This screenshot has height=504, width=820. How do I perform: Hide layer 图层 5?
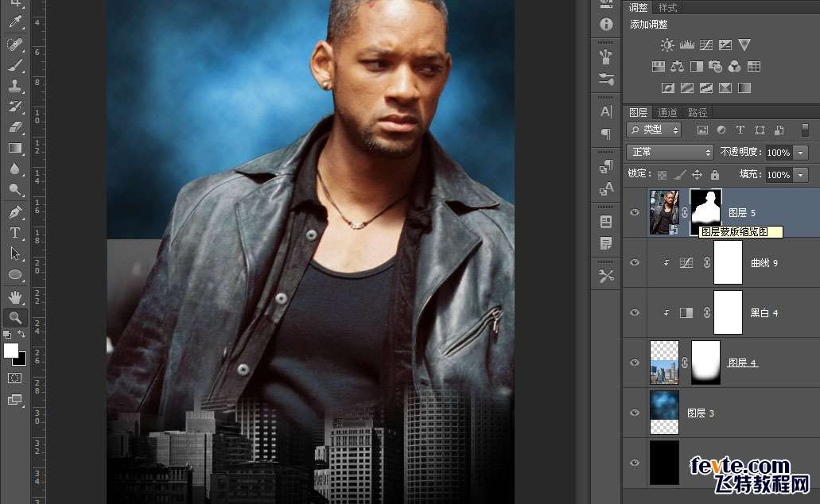635,212
